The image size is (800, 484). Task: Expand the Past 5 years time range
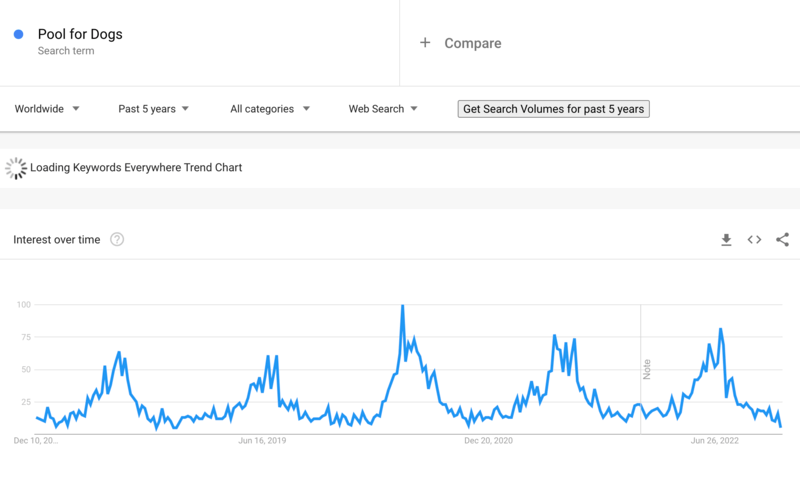(x=153, y=109)
